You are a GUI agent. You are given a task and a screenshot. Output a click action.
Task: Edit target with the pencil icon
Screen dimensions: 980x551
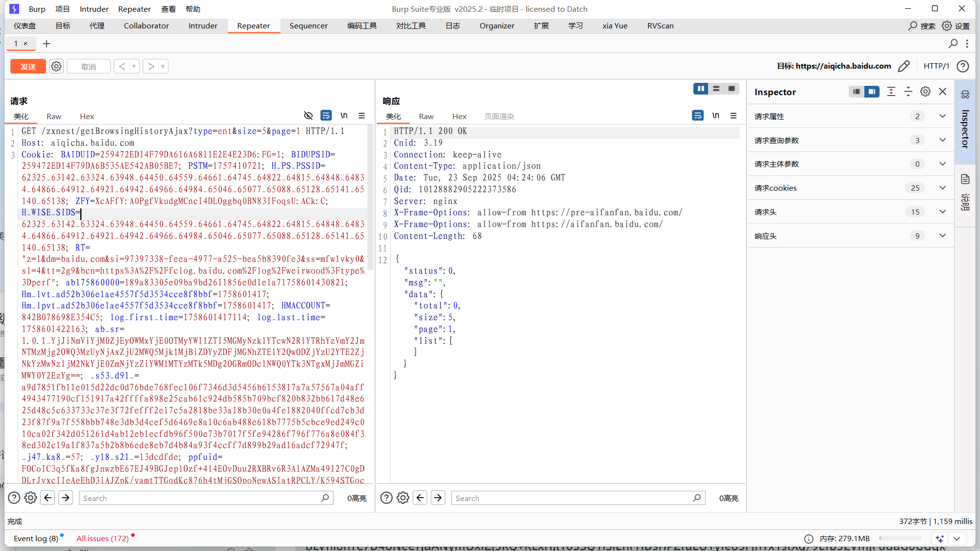(904, 66)
